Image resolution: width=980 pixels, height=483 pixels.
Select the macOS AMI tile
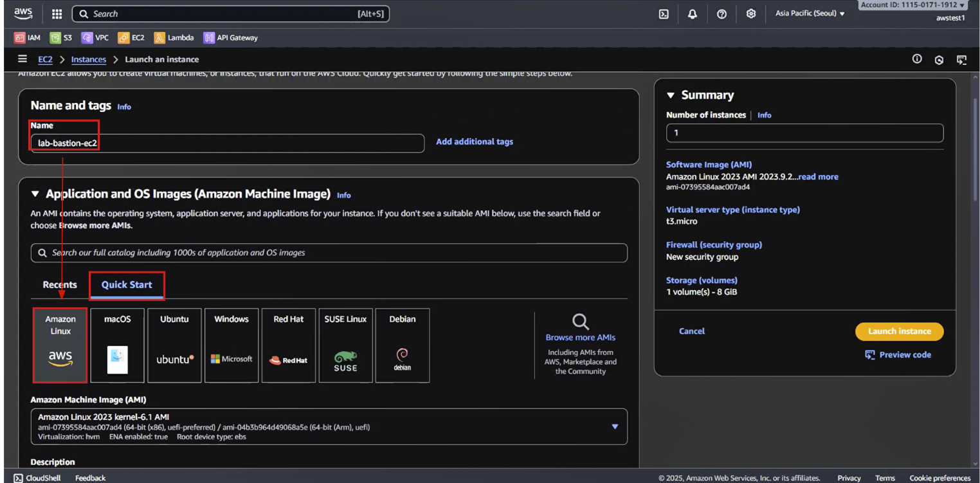coord(118,345)
